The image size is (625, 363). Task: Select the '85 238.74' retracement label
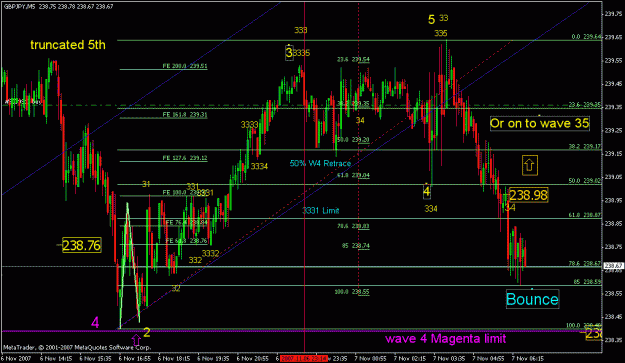click(356, 246)
